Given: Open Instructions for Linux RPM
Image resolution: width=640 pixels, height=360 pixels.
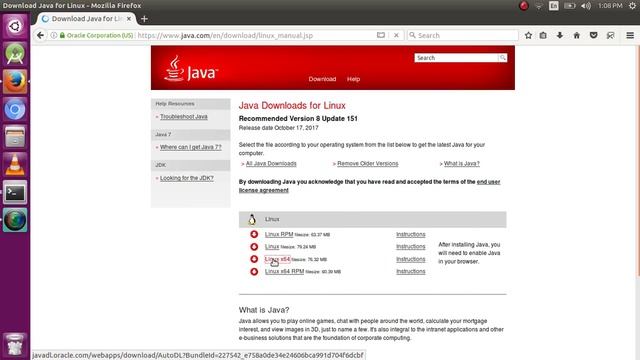Looking at the screenshot, I should [411, 234].
